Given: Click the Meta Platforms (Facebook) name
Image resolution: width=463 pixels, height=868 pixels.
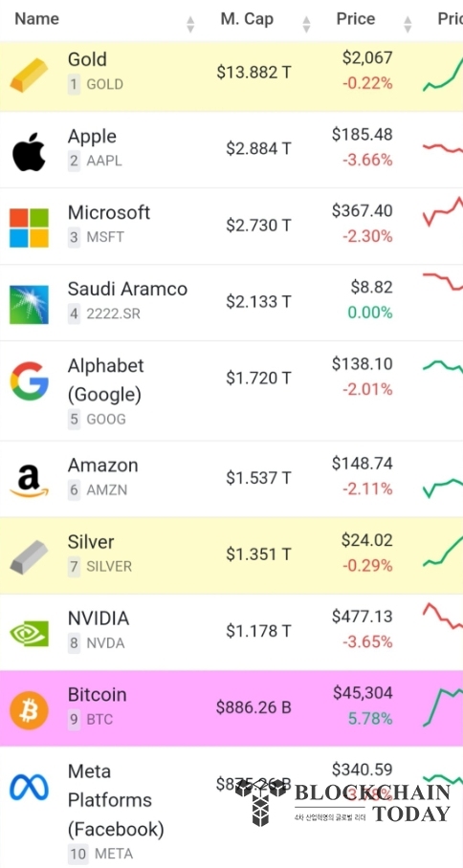Looking at the screenshot, I should tap(116, 800).
